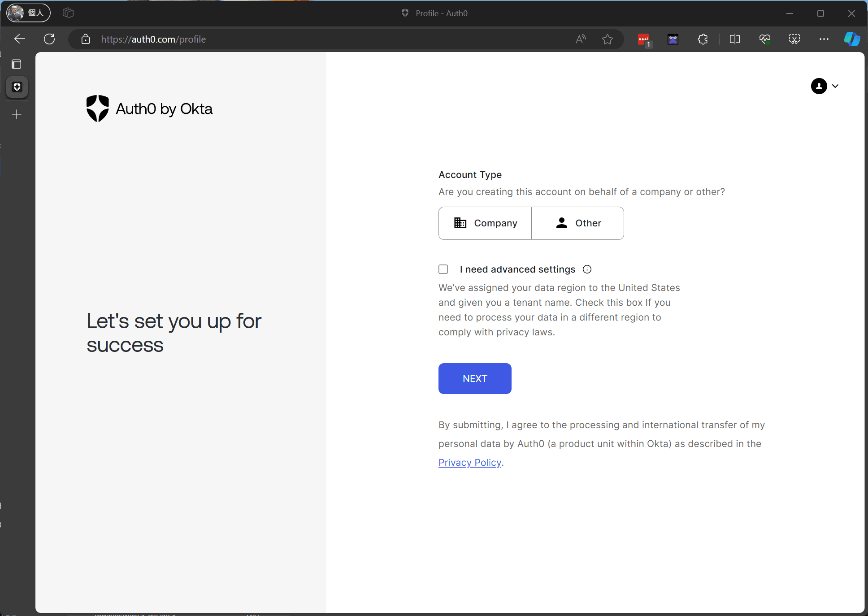Click the info icon beside advanced settings
868x616 pixels.
(x=587, y=269)
